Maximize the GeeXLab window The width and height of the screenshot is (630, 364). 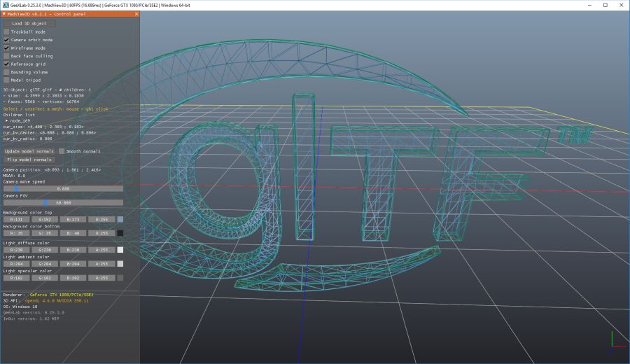pos(605,5)
